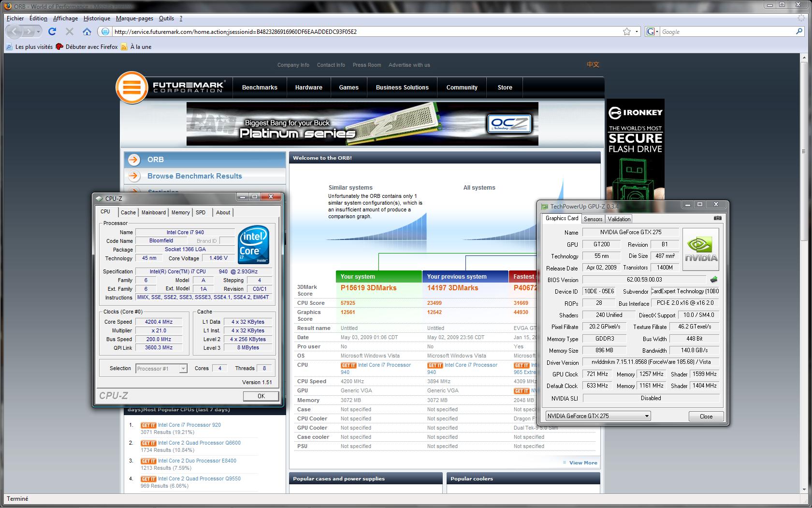Click the Press Room link

(x=367, y=65)
